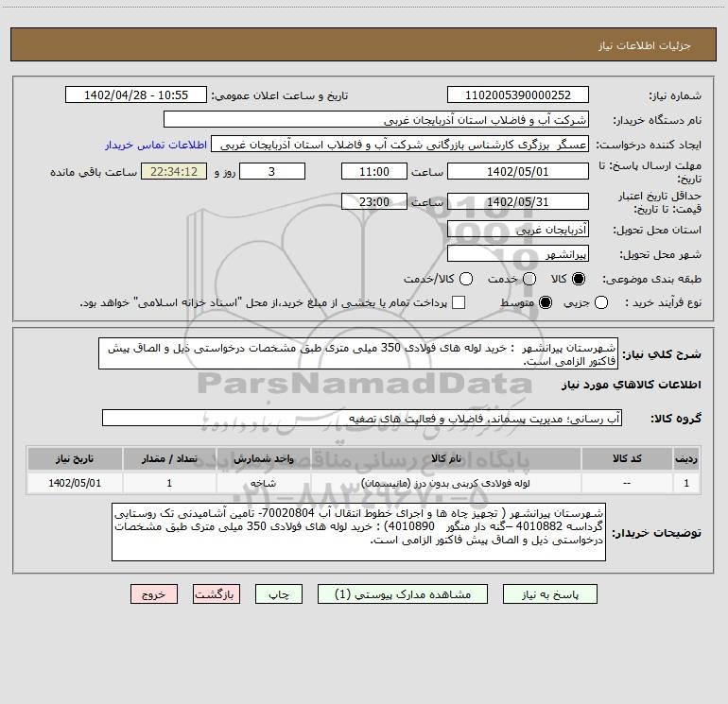Click the response deadline date 1402/05/01 field

[518, 171]
